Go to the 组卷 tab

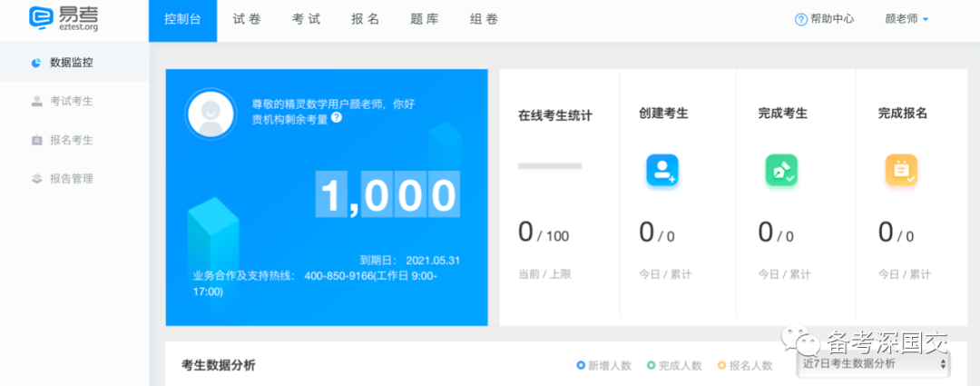[484, 19]
